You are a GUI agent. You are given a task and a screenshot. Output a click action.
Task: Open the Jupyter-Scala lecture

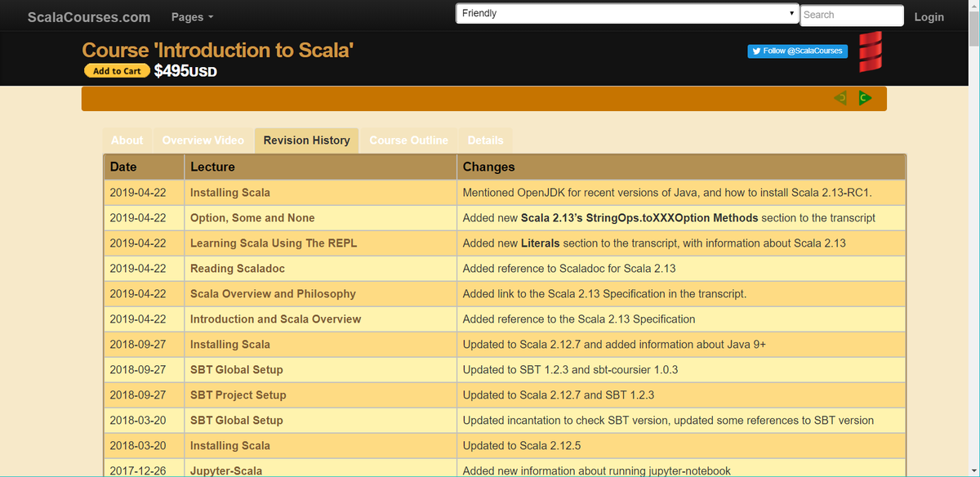pos(226,470)
